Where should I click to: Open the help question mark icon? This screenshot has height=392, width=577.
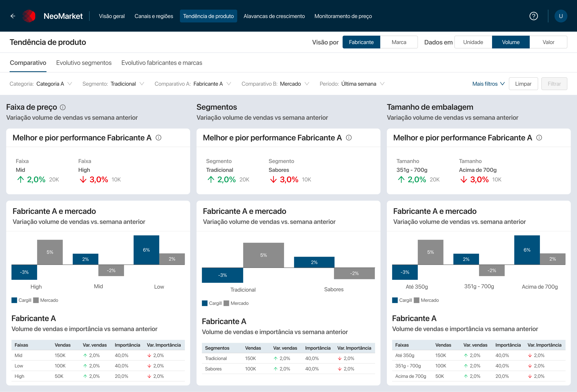(534, 16)
